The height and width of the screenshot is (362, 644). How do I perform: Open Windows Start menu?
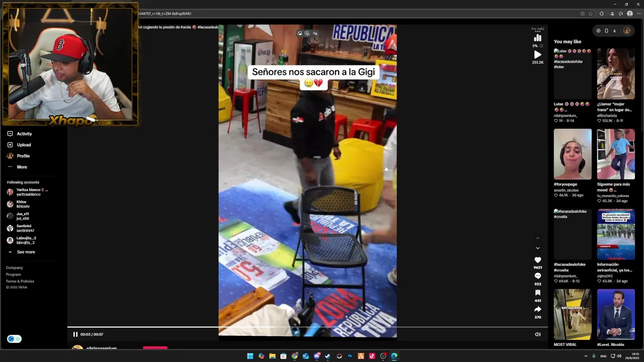point(250,356)
